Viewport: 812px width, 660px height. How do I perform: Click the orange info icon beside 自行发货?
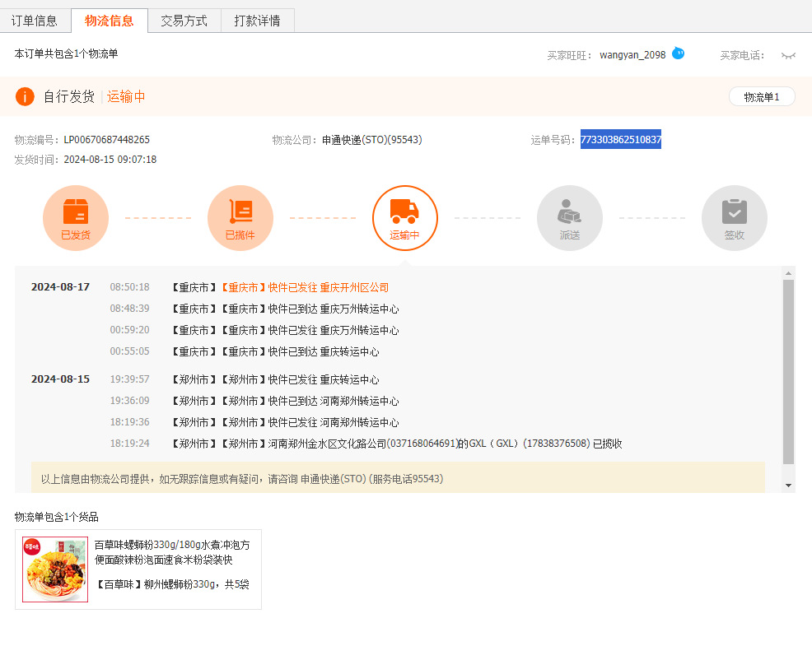point(25,97)
